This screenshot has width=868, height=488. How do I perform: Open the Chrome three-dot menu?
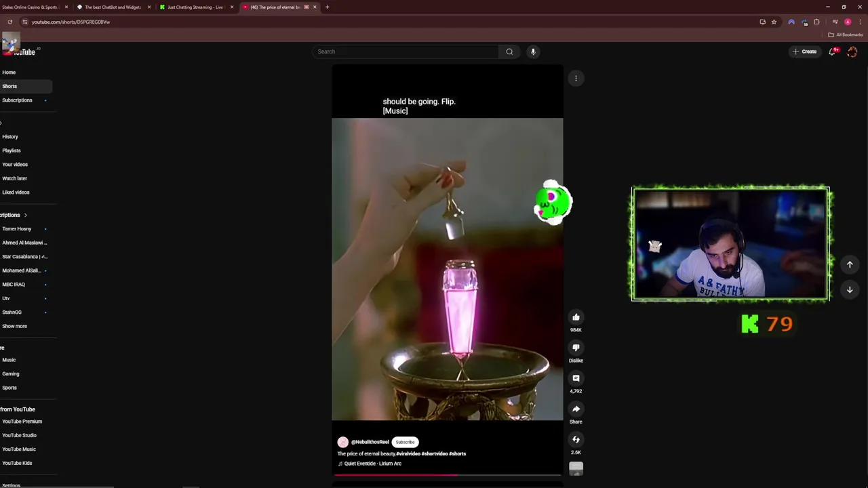coord(860,22)
